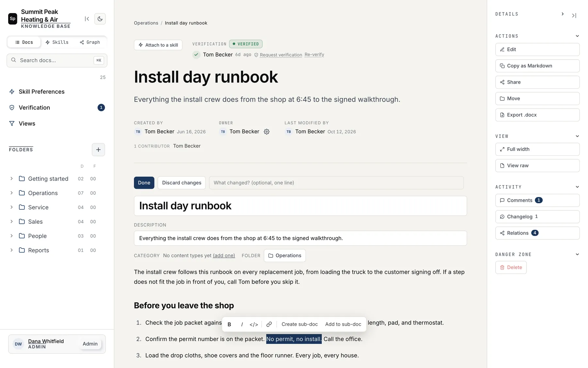Screen dimensions: 588x368
Task: Share this document
Action: 537,82
